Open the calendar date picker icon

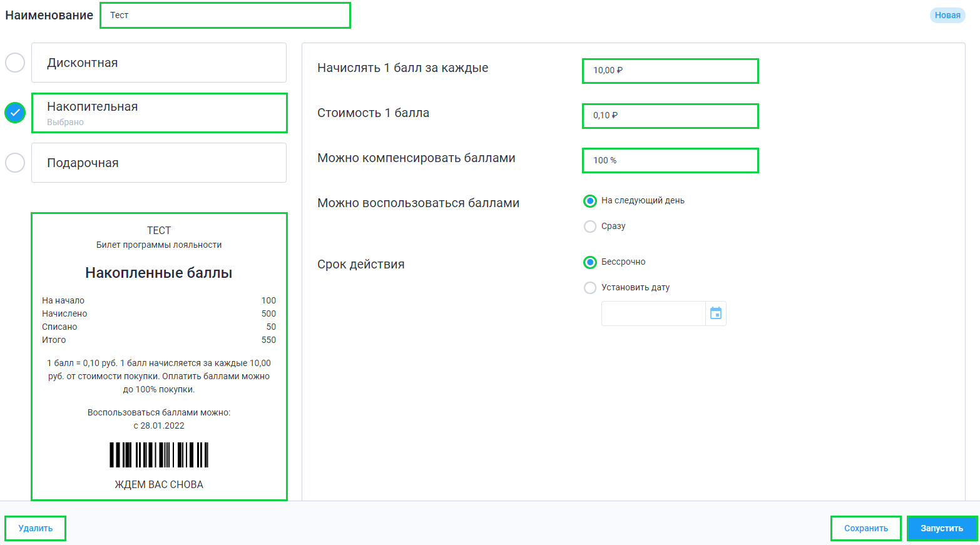point(716,313)
